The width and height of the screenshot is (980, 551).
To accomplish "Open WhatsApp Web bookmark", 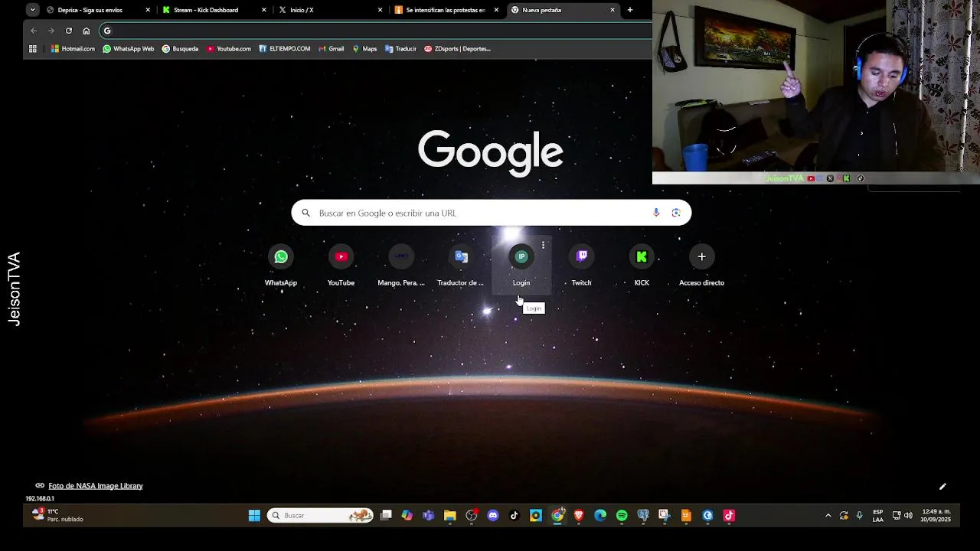I will [x=129, y=48].
